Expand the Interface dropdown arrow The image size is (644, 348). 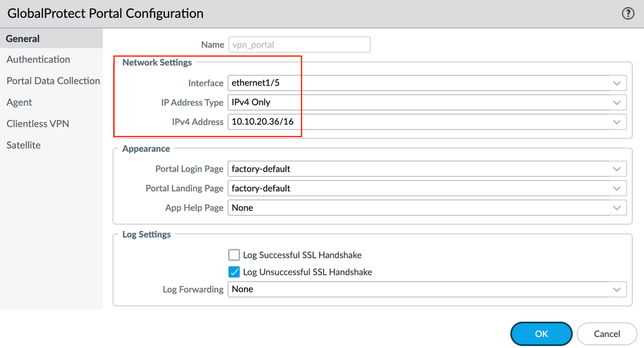(617, 83)
